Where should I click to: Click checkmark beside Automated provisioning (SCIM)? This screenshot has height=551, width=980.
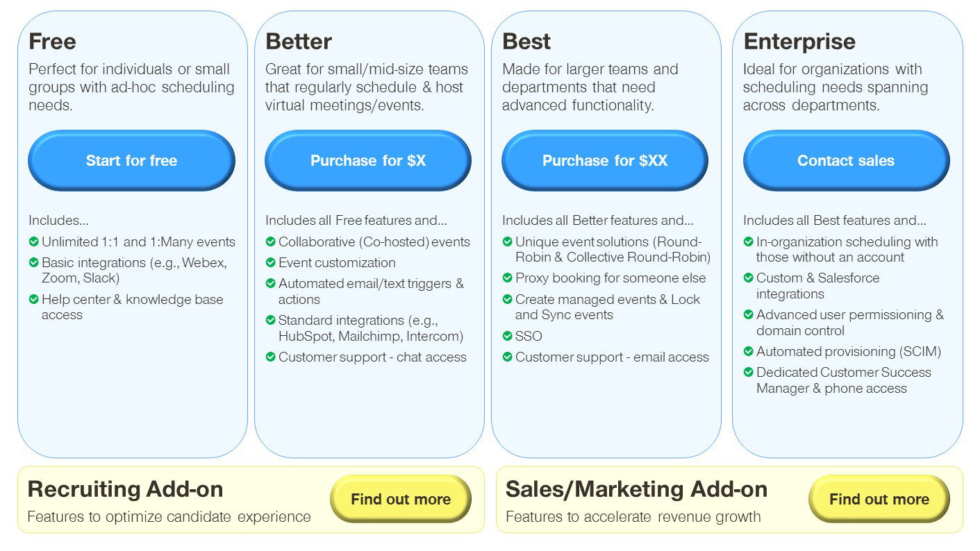coord(748,352)
